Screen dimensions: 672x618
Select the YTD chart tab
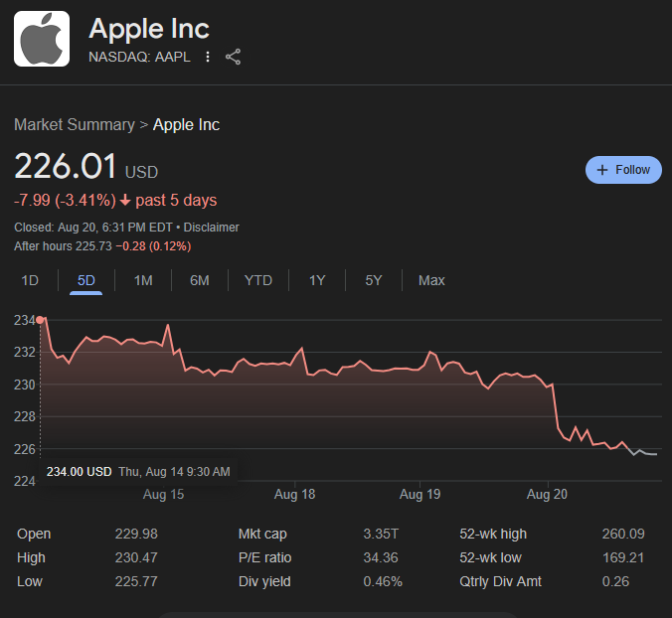tap(258, 281)
